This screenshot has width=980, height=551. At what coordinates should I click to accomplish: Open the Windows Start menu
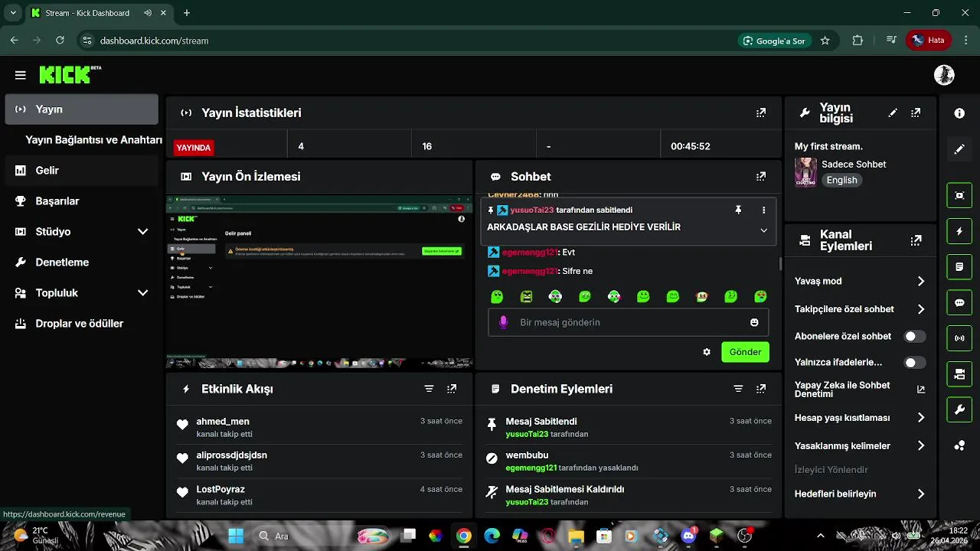[x=235, y=536]
